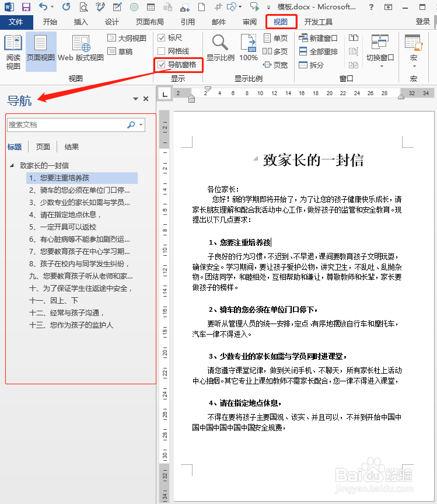Open the 宏 macros dropdown

(414, 51)
